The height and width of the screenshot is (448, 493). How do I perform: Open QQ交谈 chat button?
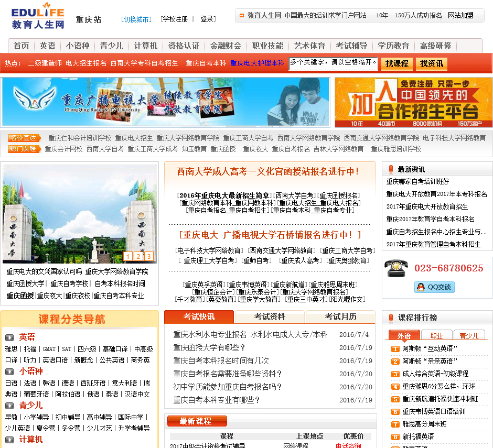point(434,287)
